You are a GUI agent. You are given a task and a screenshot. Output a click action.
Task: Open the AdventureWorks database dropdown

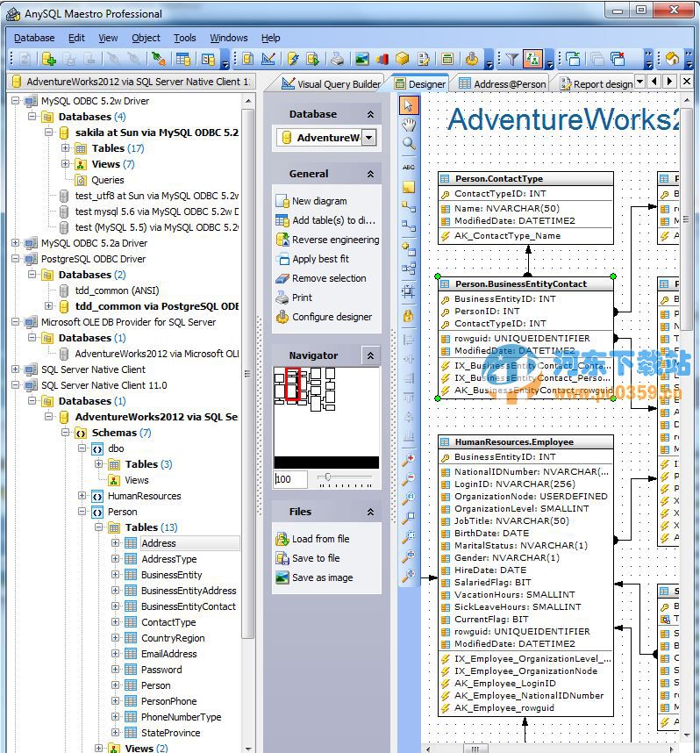pos(369,137)
